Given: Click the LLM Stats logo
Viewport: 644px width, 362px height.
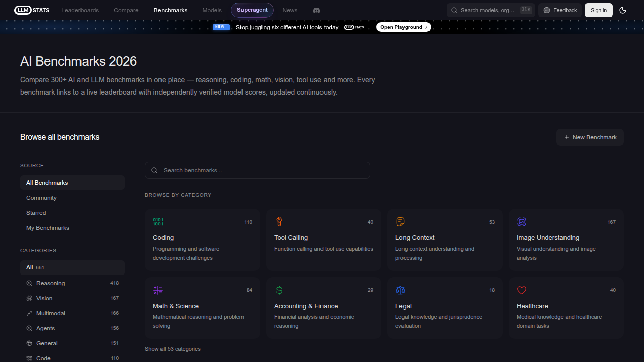Looking at the screenshot, I should click(x=32, y=10).
